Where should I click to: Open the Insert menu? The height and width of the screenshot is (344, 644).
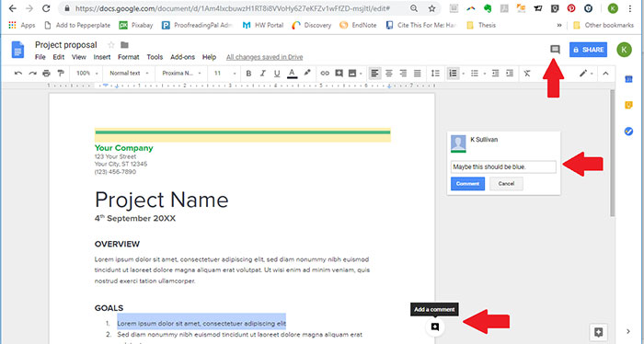pyautogui.click(x=102, y=57)
